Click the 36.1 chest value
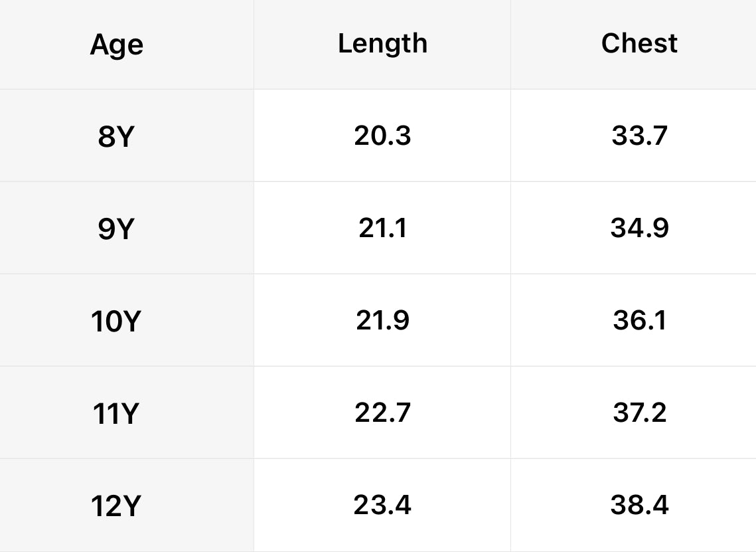 (639, 320)
